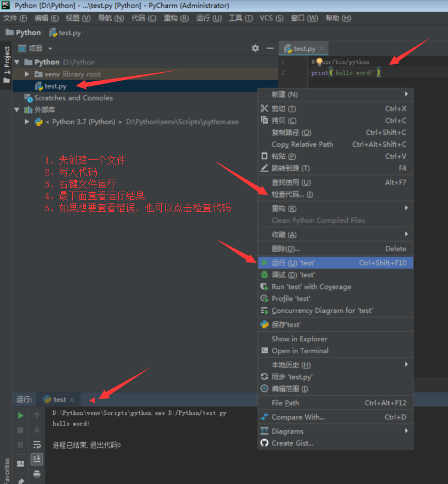Select 检查代码 in context menu
This screenshot has height=484, width=448.
pos(336,194)
